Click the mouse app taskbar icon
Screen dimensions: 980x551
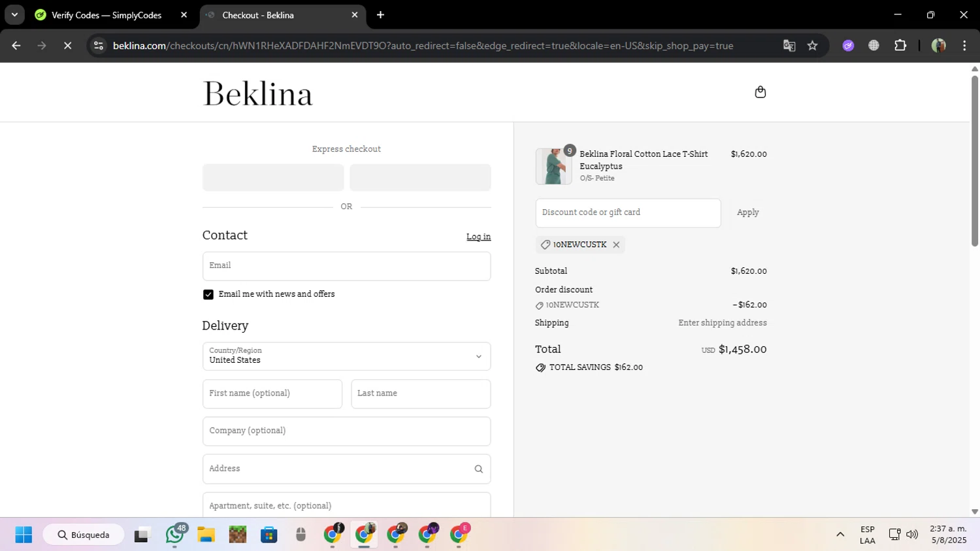coord(301,535)
